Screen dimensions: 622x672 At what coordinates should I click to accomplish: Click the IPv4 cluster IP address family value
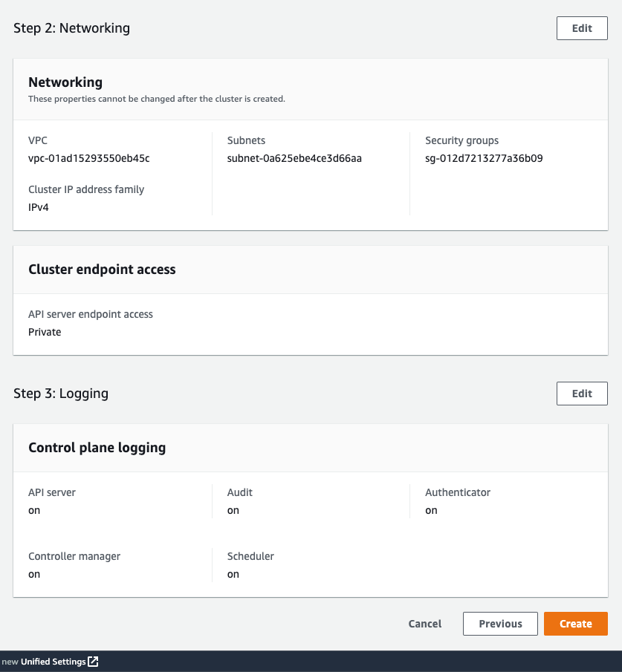(39, 207)
